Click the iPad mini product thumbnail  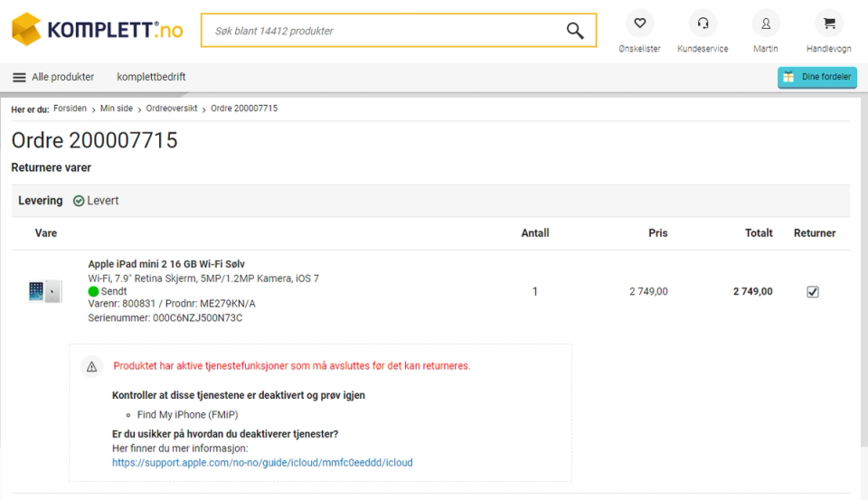(x=45, y=291)
